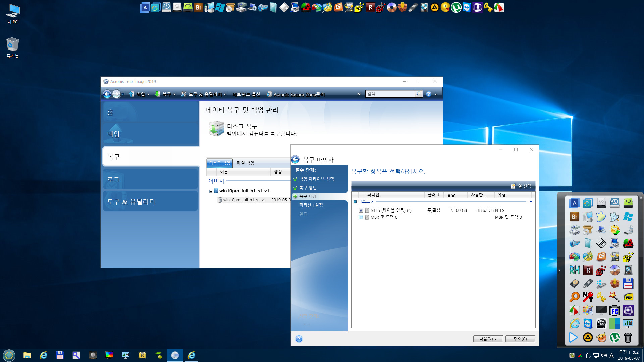
Task: Select 홈 in Acronis sidebar
Action: (x=151, y=112)
